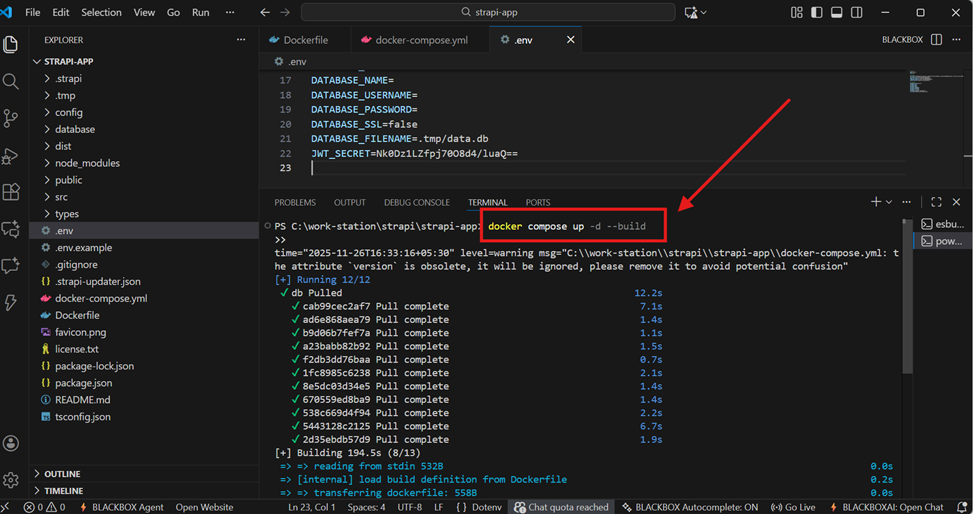
Task: Open the Accounts icon in activity bar
Action: click(x=11, y=443)
